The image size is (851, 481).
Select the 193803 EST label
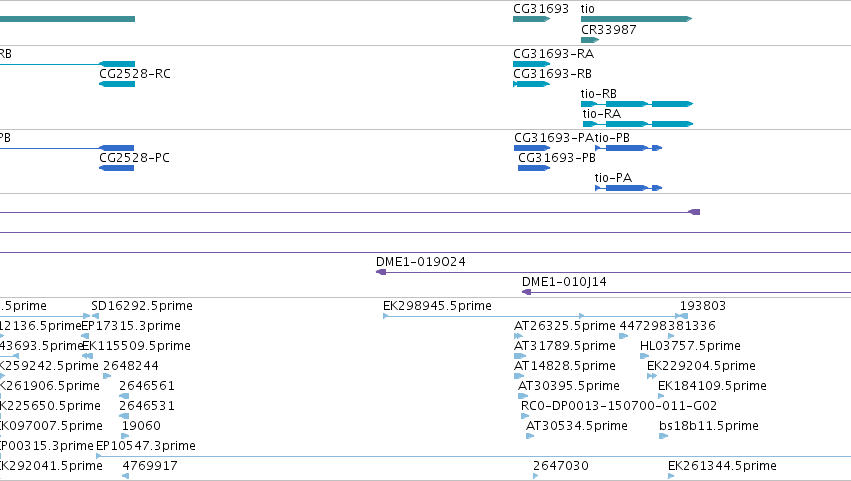(703, 306)
